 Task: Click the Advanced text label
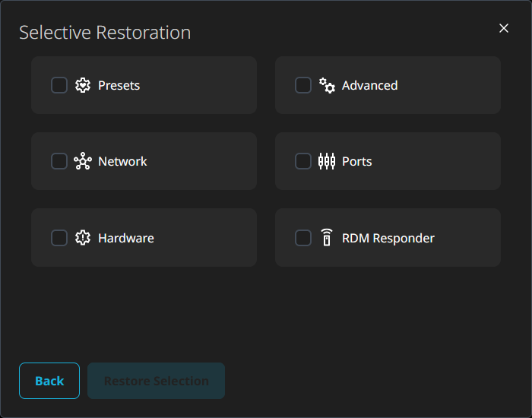point(370,85)
